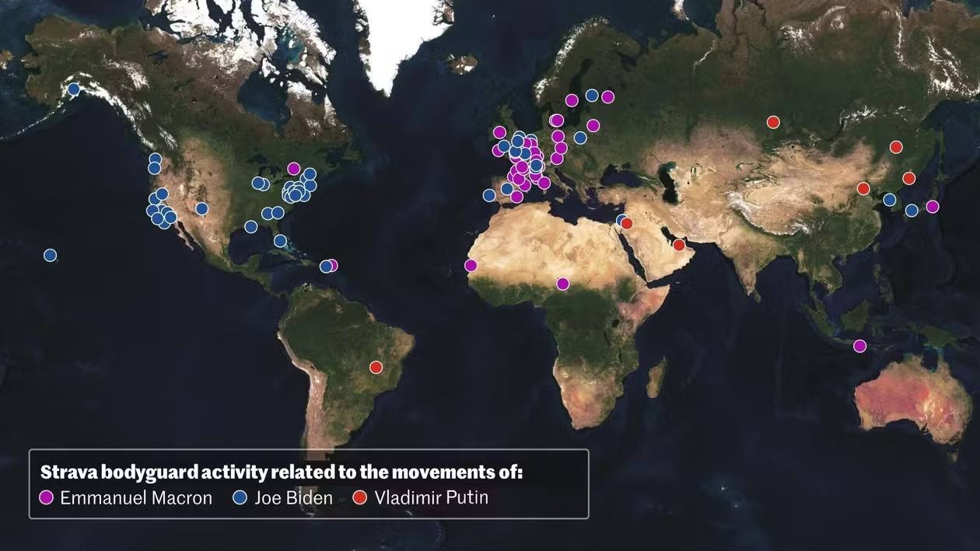
Task: Select the blue marker over Hawaii in the Pacific
Action: click(51, 255)
